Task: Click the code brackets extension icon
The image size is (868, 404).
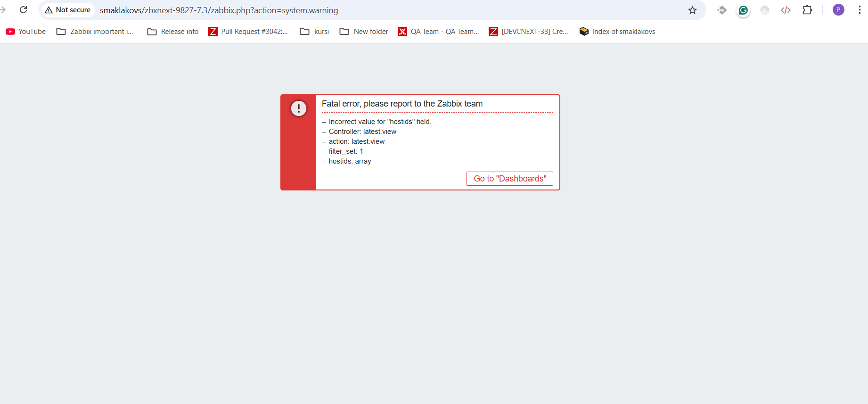Action: 786,10
